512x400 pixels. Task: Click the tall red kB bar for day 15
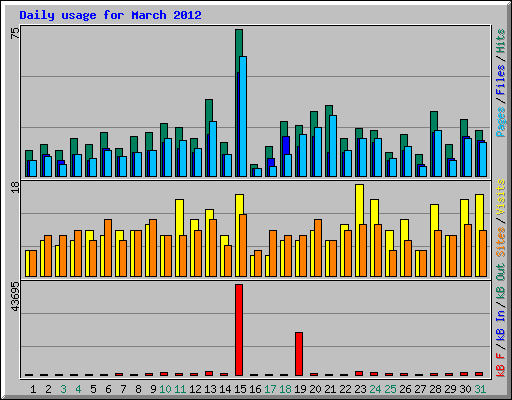point(239,330)
